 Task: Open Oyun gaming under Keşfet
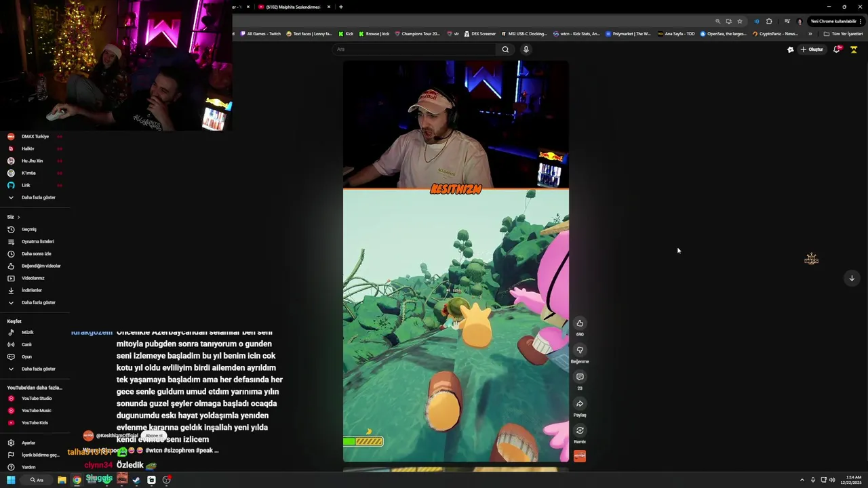35,357
